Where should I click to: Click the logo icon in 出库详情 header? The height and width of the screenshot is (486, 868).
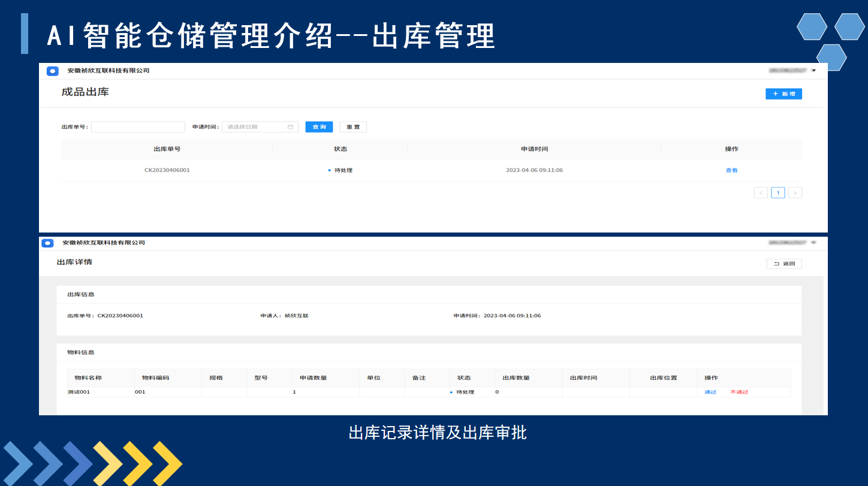[x=48, y=243]
